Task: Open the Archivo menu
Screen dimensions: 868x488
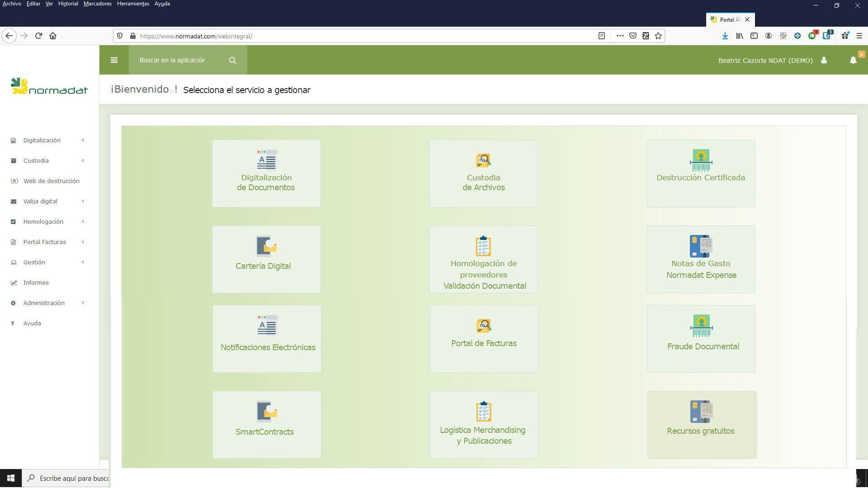Action: [x=12, y=4]
